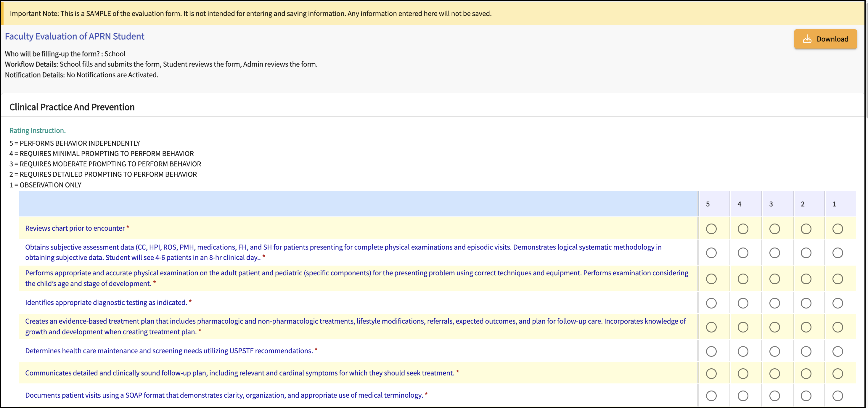
Task: Click 'Faculty Evaluation of APRN Student' title
Action: [75, 36]
